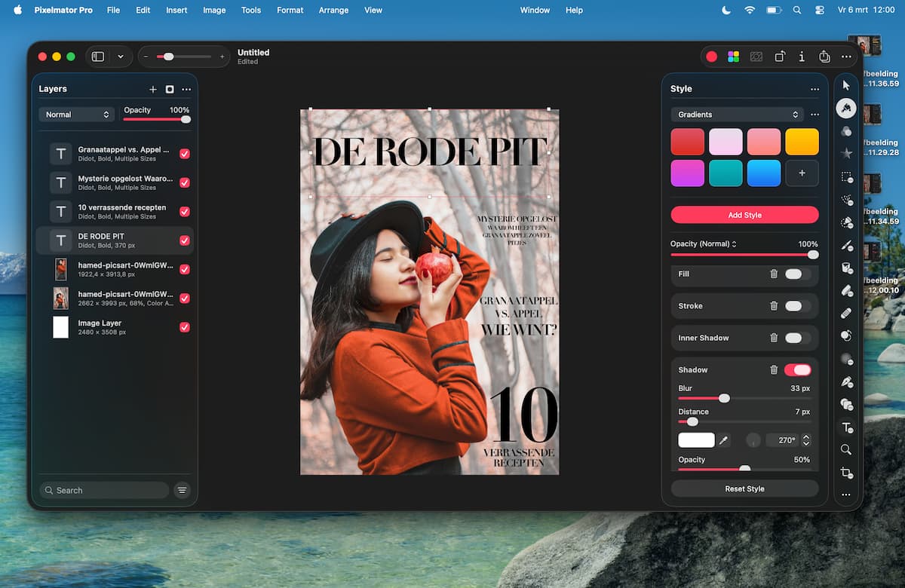Open the layer filter icon beside Search
Image resolution: width=905 pixels, height=588 pixels.
click(x=182, y=490)
